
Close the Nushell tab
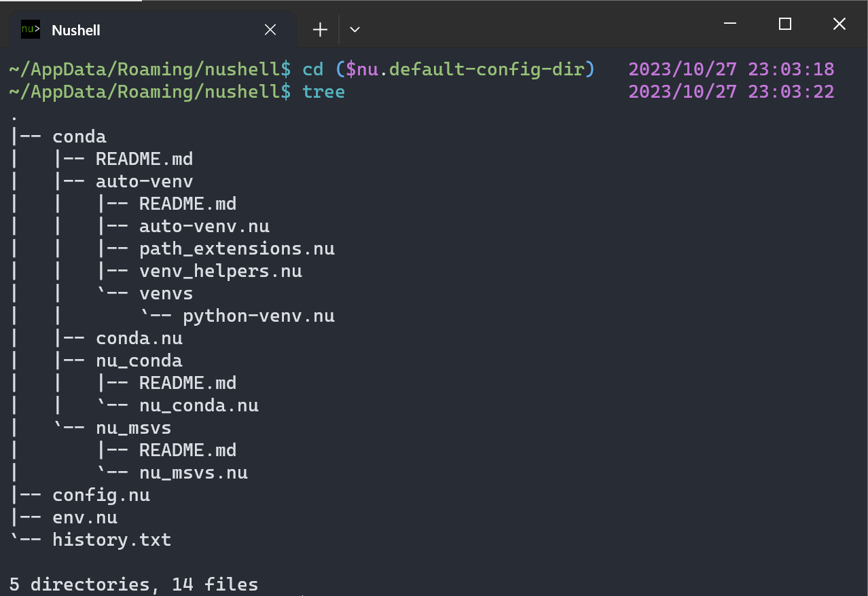(270, 30)
